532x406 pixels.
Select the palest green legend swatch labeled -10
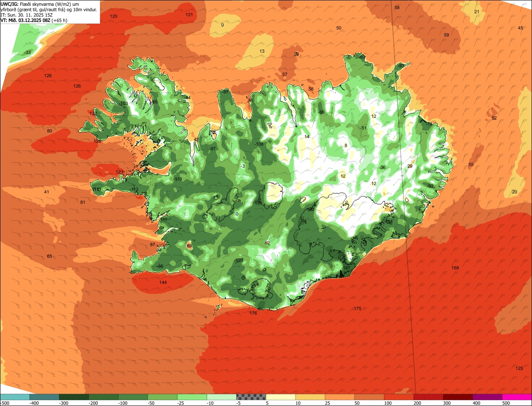222,397
